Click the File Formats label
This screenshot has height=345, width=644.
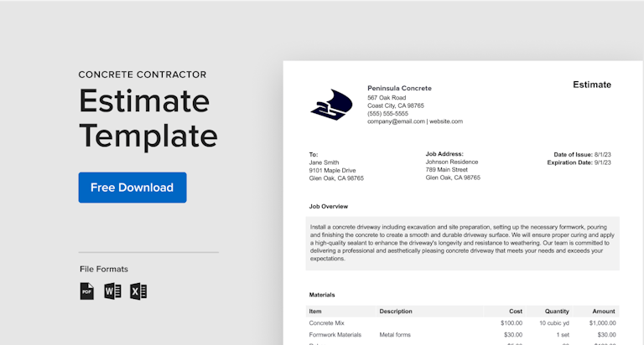point(104,270)
